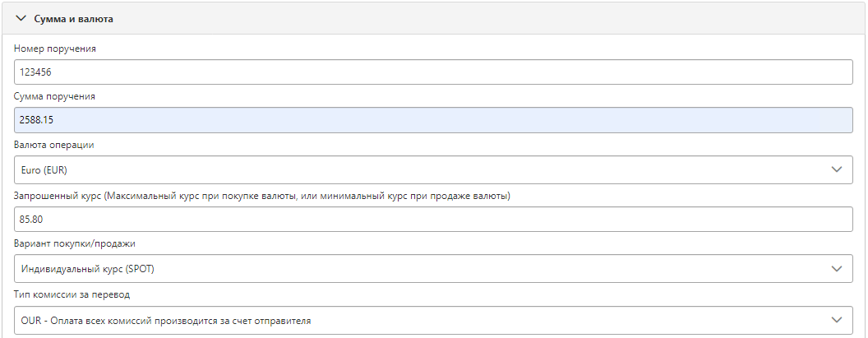Click the Вариант покупки/продажи label

click(x=74, y=243)
